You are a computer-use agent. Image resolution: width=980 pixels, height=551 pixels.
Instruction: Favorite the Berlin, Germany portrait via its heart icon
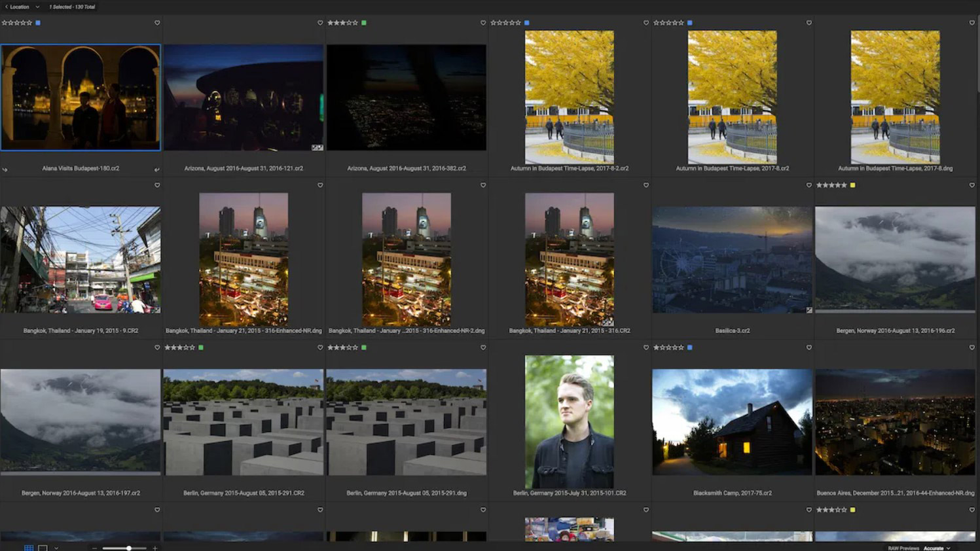click(645, 347)
